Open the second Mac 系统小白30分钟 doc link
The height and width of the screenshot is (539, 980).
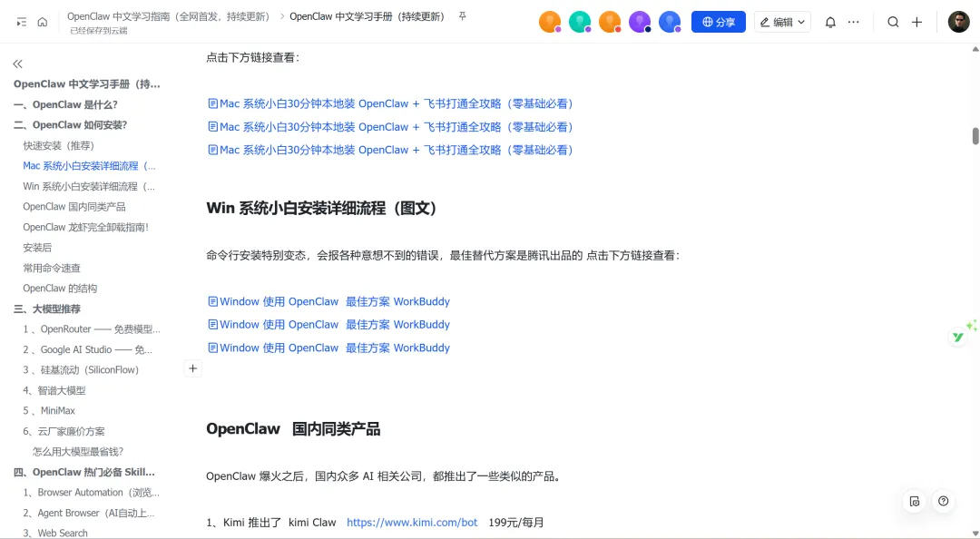pos(390,127)
